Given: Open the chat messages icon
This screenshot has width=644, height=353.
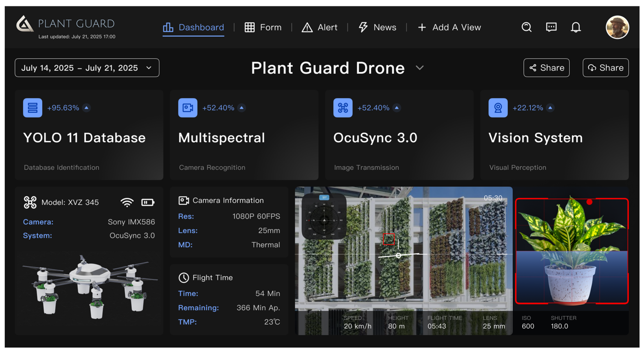Looking at the screenshot, I should 551,27.
